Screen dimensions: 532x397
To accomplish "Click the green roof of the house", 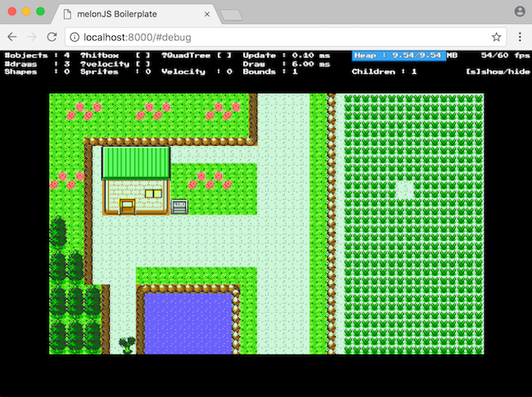I will tap(136, 163).
